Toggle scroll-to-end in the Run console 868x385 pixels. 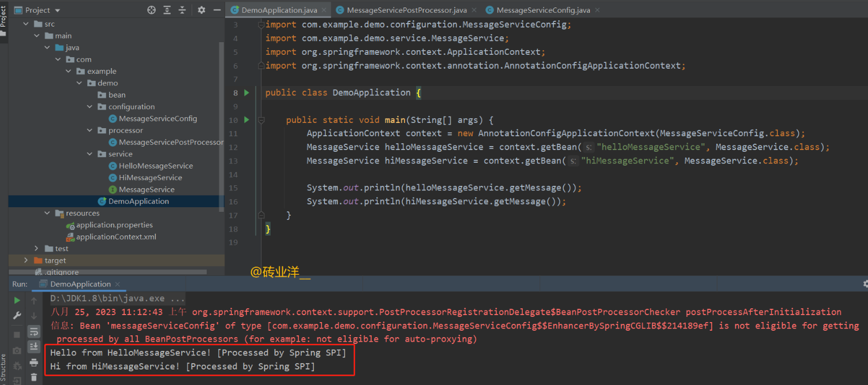pos(34,346)
